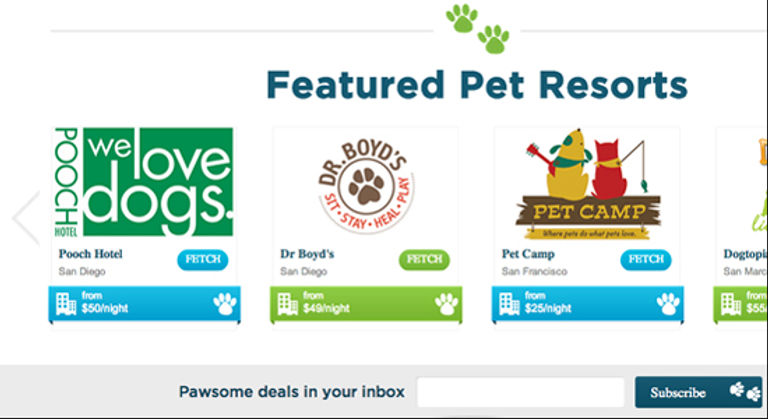Open the Pet Camp logo thumbnail
Image resolution: width=768 pixels, height=419 pixels.
[x=588, y=184]
